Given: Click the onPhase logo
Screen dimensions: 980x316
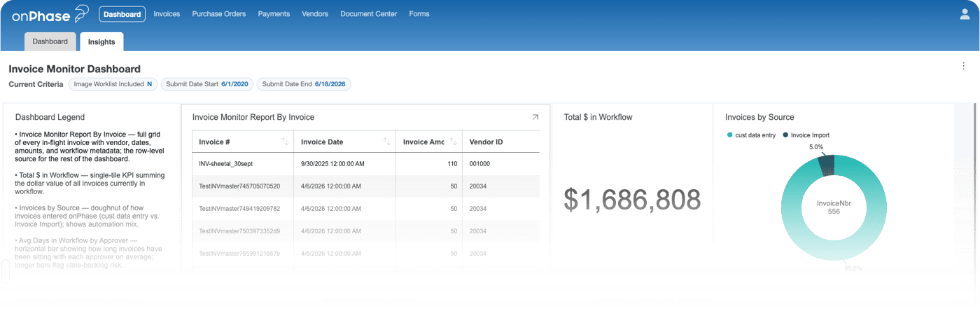Looking at the screenshot, I should click(50, 13).
